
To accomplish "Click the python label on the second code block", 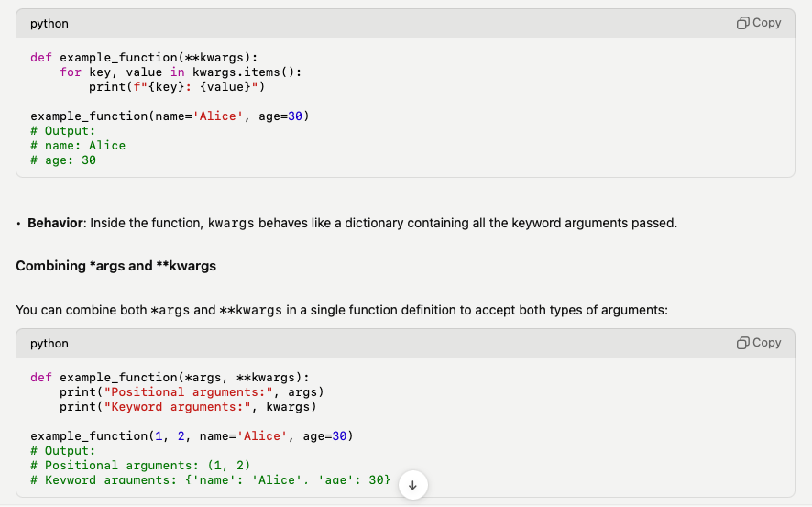I will click(49, 343).
